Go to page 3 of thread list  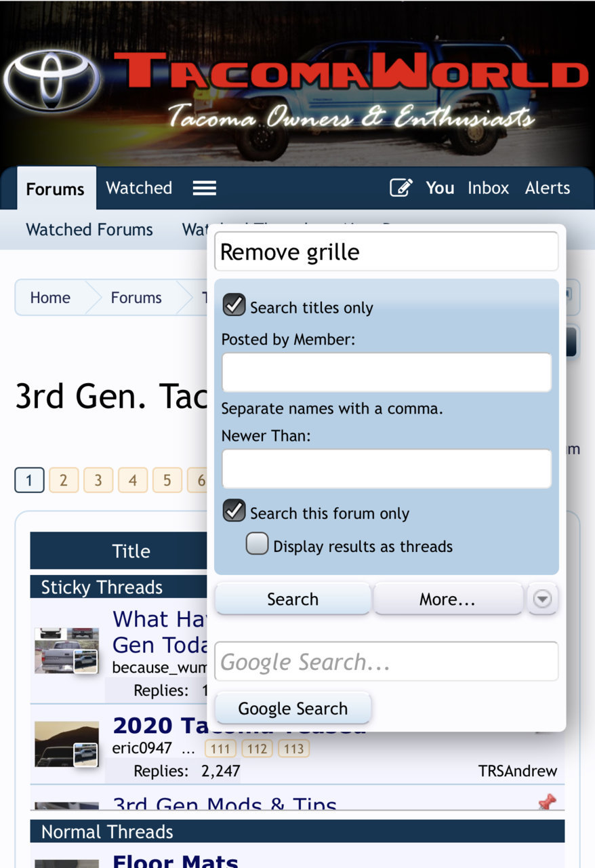(98, 480)
